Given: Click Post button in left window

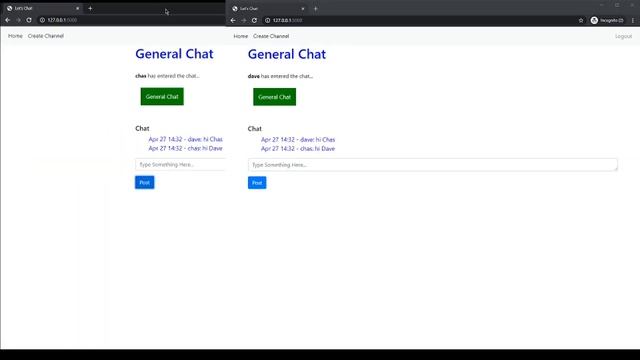Looking at the screenshot, I should point(144,182).
